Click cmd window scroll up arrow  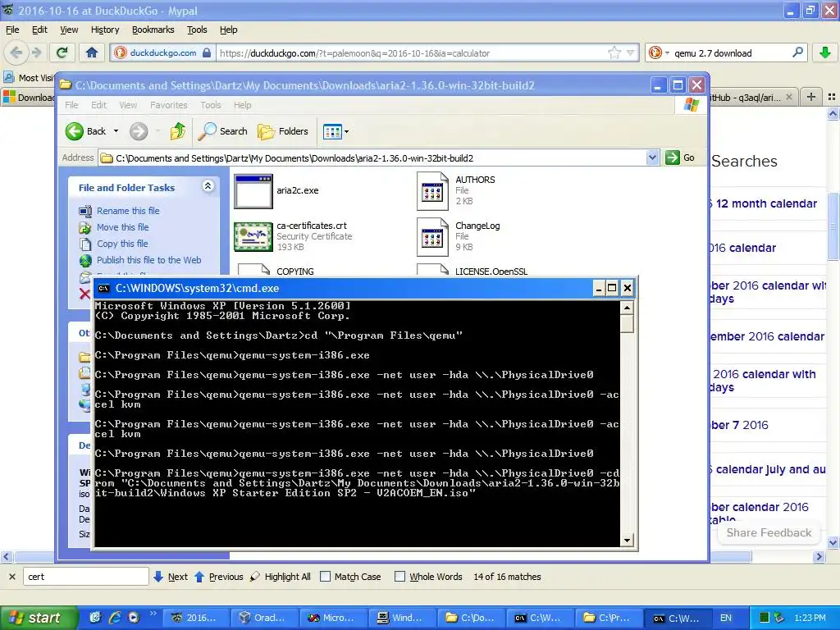[627, 308]
